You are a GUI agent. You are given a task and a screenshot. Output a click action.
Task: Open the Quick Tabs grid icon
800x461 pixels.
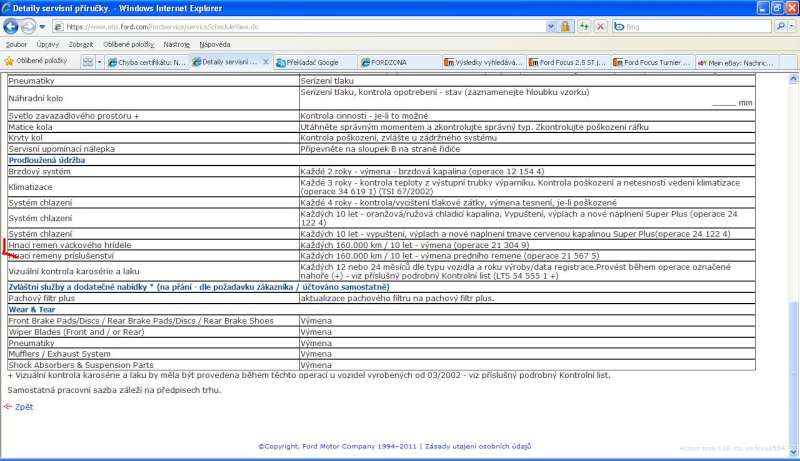88,62
